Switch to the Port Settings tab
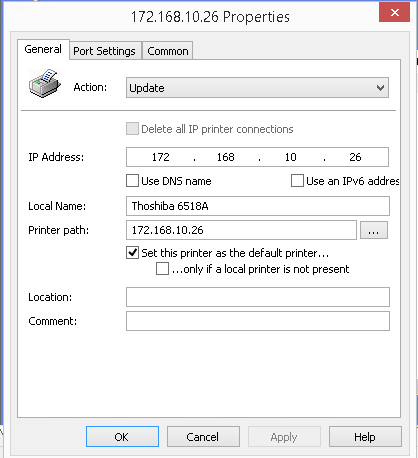Image resolution: width=418 pixels, height=458 pixels. [104, 51]
